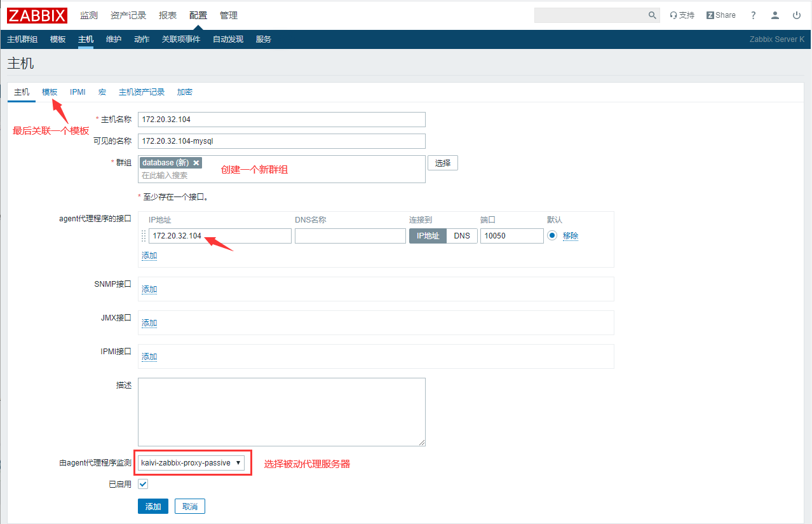
Task: Click the agent interface drag handle
Action: click(x=144, y=236)
